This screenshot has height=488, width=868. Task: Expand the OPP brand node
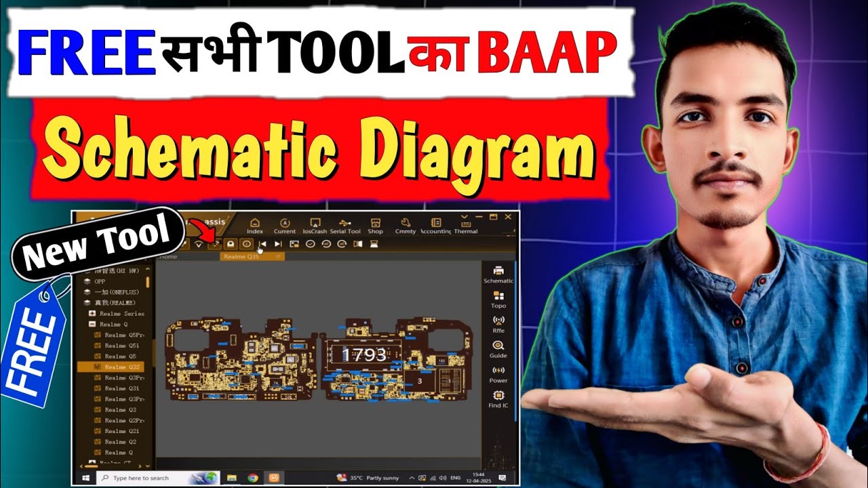coord(95,281)
